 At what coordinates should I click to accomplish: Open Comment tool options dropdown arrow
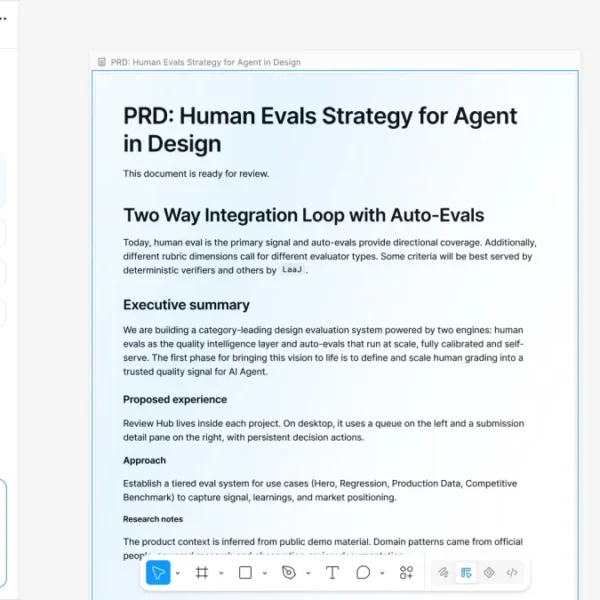pos(382,573)
